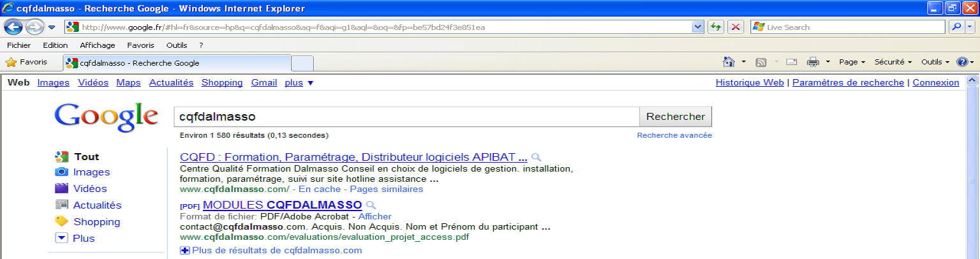Open Favoris center with star icon
This screenshot has height=259, width=980.
click(x=27, y=63)
